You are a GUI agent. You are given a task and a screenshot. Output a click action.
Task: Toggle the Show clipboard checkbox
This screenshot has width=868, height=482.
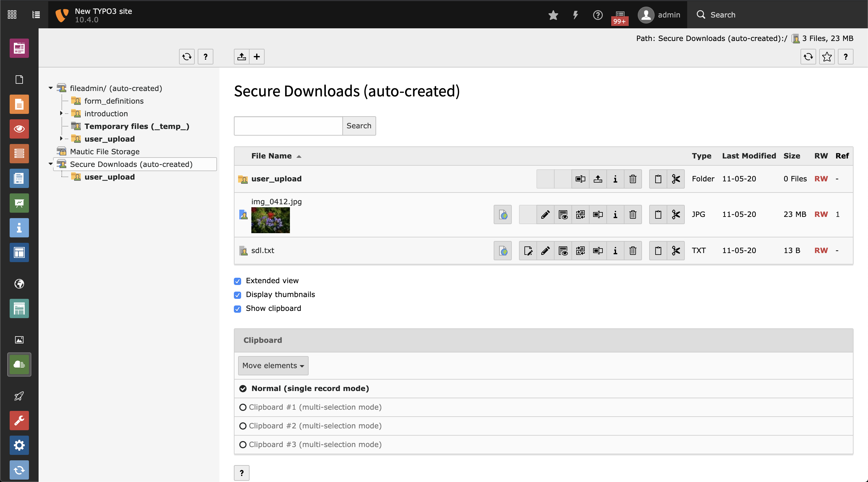click(238, 308)
